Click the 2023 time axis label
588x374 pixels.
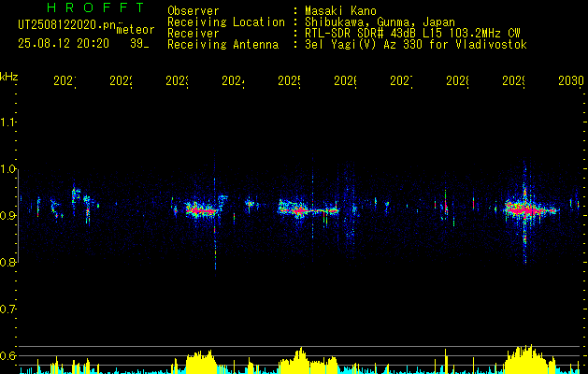tap(178, 80)
